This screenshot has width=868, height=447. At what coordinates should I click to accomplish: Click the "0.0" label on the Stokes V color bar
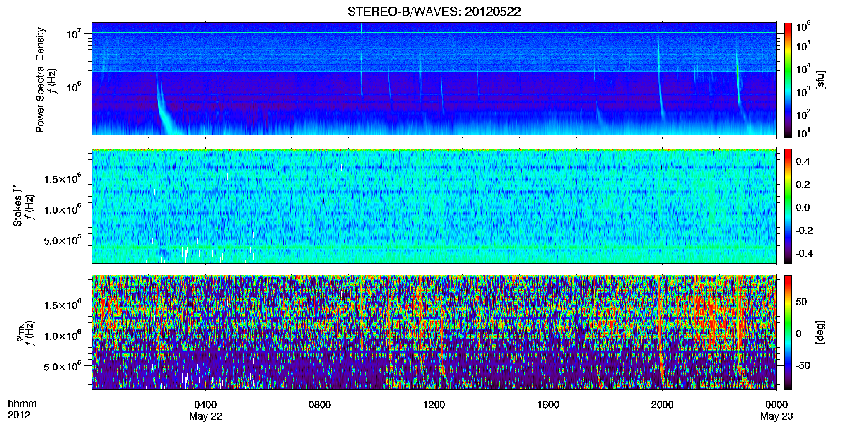pyautogui.click(x=803, y=208)
